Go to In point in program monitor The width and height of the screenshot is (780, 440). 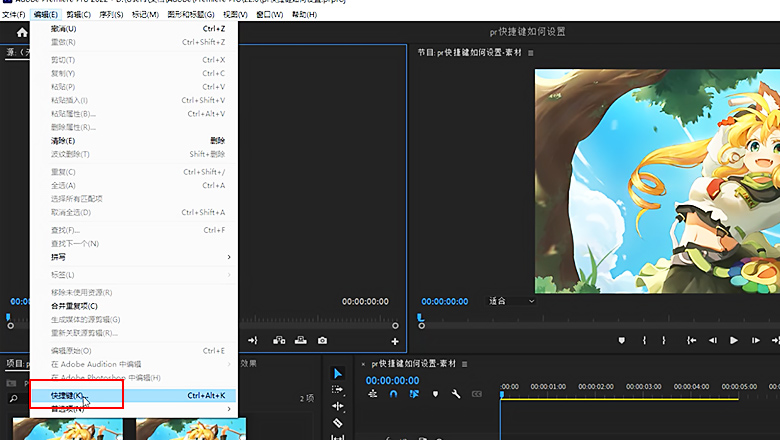coord(691,341)
